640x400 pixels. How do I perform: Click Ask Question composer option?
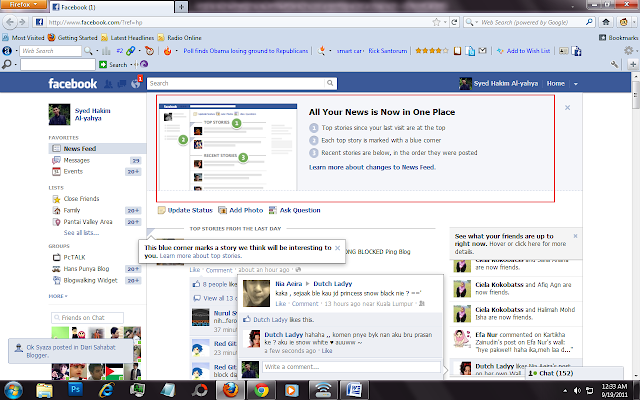click(295, 210)
